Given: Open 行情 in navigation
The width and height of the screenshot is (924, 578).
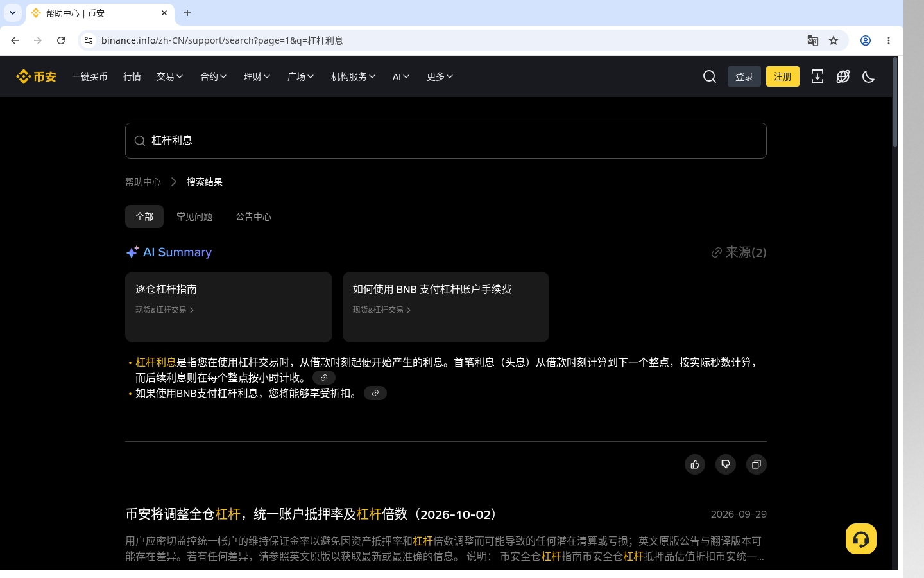Looking at the screenshot, I should click(x=132, y=76).
